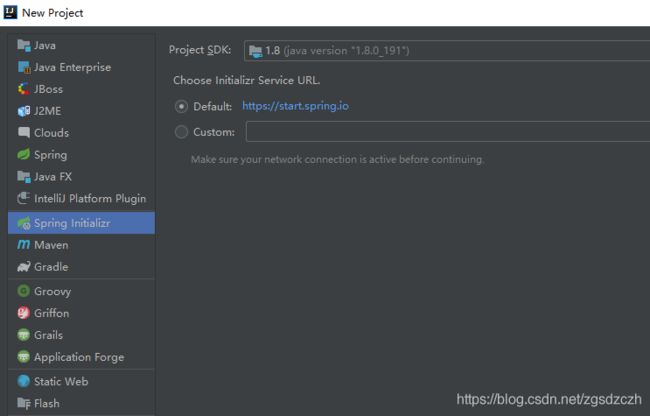Open the https://start.spring.io link
Screen dimensions: 650x416
[295, 106]
